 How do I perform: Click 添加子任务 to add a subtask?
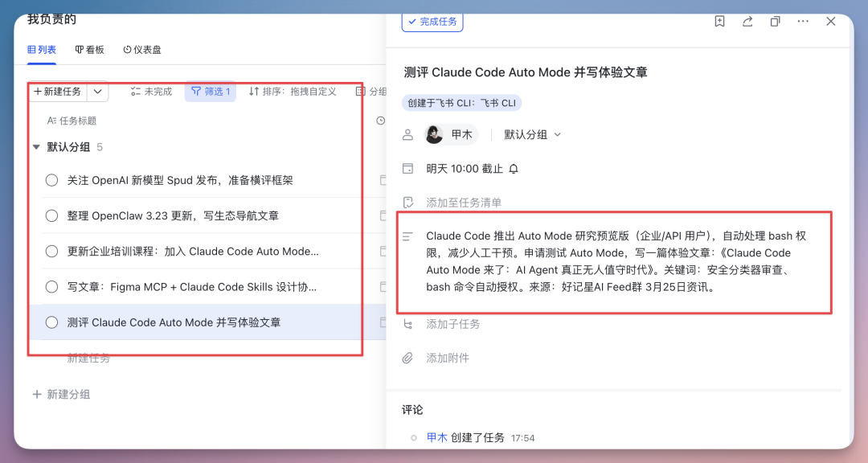pyautogui.click(x=452, y=324)
